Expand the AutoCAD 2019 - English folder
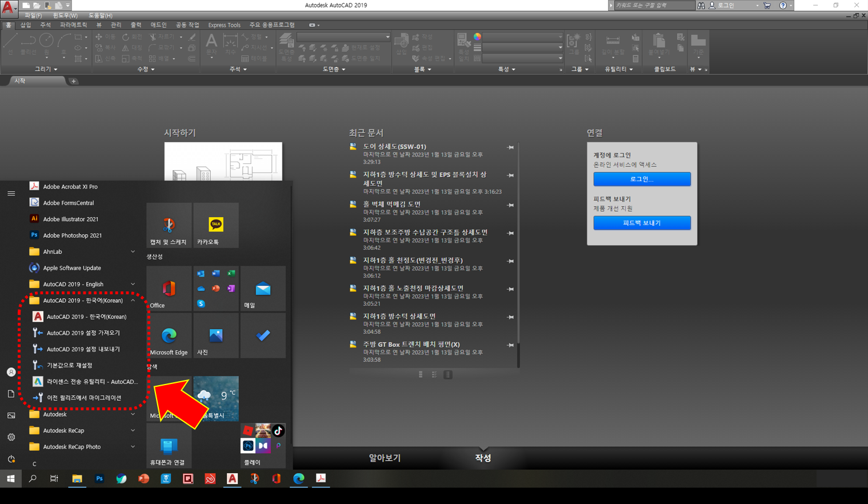 (133, 284)
